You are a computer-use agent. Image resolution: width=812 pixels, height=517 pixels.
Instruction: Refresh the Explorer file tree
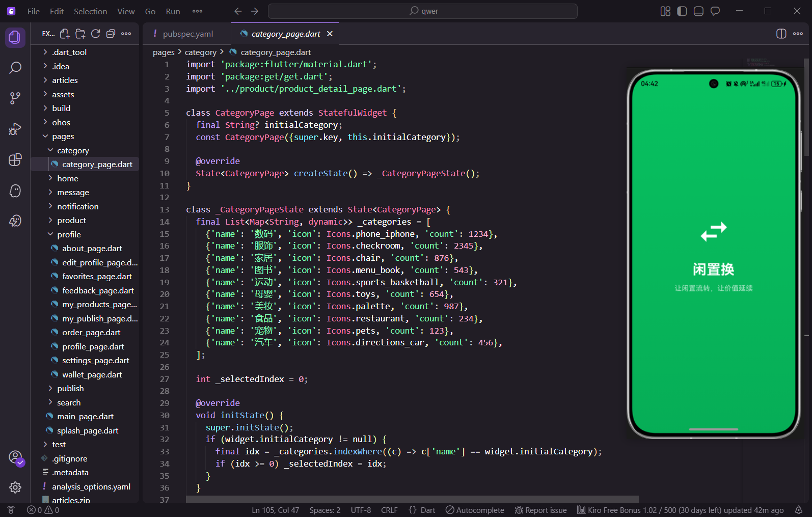tap(95, 34)
